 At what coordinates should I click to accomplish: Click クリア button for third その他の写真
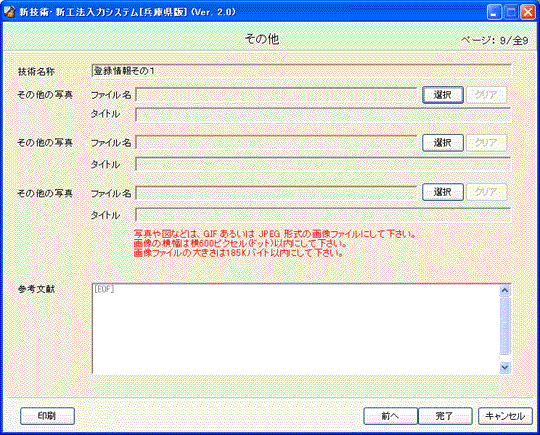coord(486,192)
